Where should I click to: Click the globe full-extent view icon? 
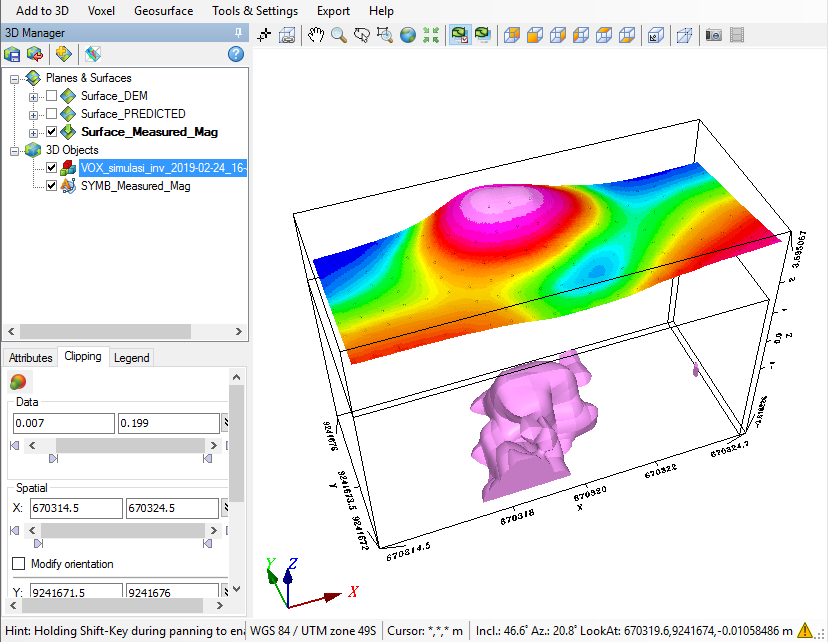coord(408,35)
